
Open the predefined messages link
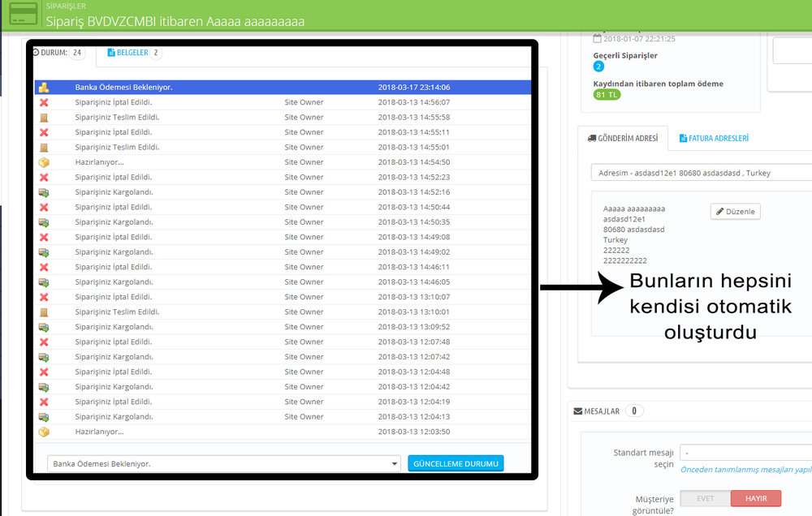[745, 470]
